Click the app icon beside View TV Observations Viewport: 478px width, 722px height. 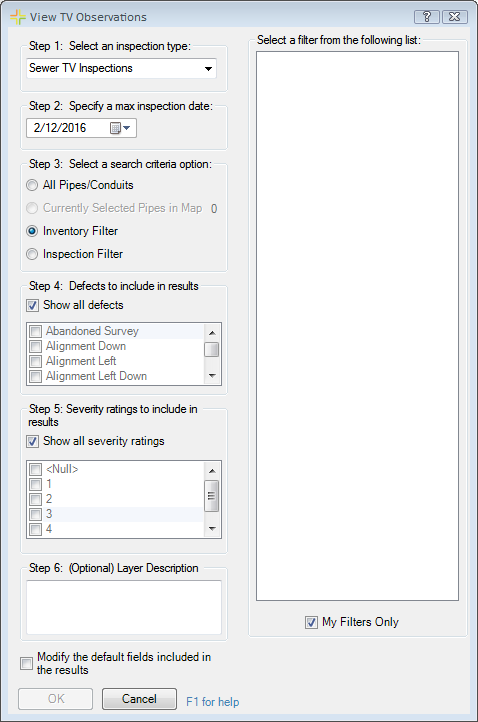coord(17,17)
